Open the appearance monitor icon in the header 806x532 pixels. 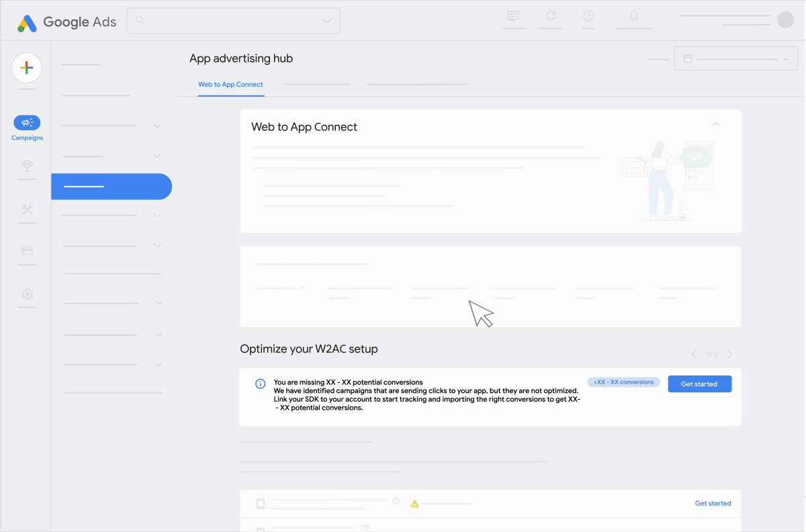(x=513, y=15)
